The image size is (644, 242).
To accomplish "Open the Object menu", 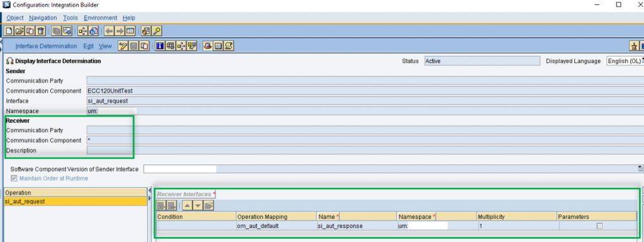I will 15,18.
